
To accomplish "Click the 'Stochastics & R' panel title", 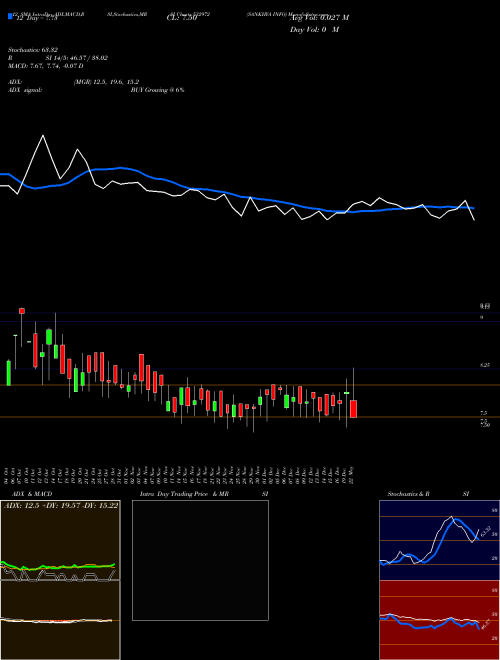I will (409, 494).
